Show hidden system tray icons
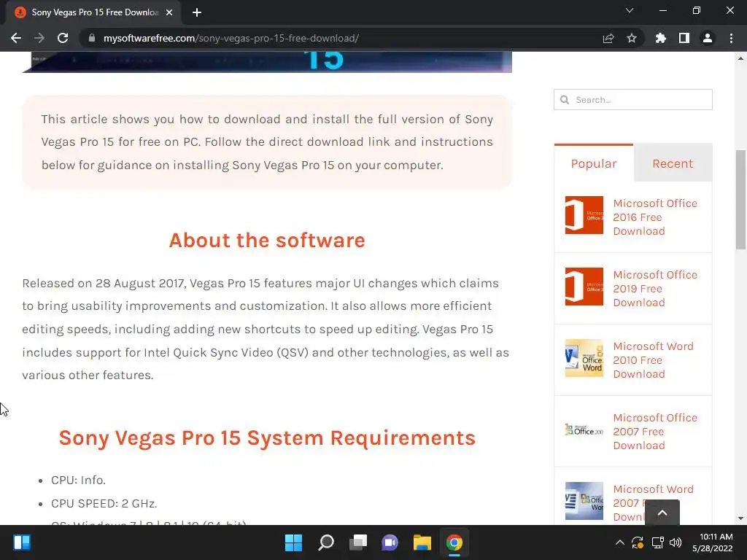 620,542
